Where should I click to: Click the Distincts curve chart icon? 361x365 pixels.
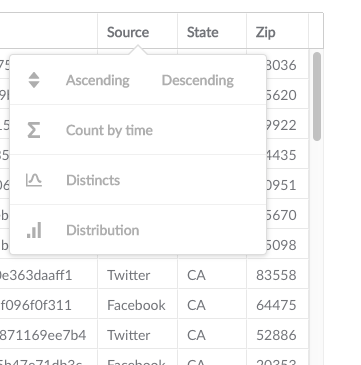click(x=34, y=180)
